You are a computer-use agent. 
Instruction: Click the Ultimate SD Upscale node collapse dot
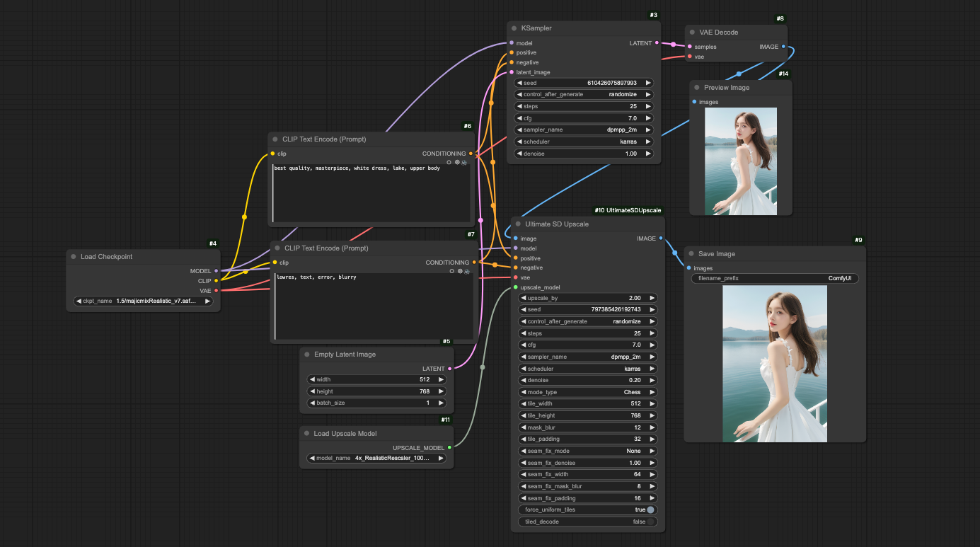(x=518, y=224)
